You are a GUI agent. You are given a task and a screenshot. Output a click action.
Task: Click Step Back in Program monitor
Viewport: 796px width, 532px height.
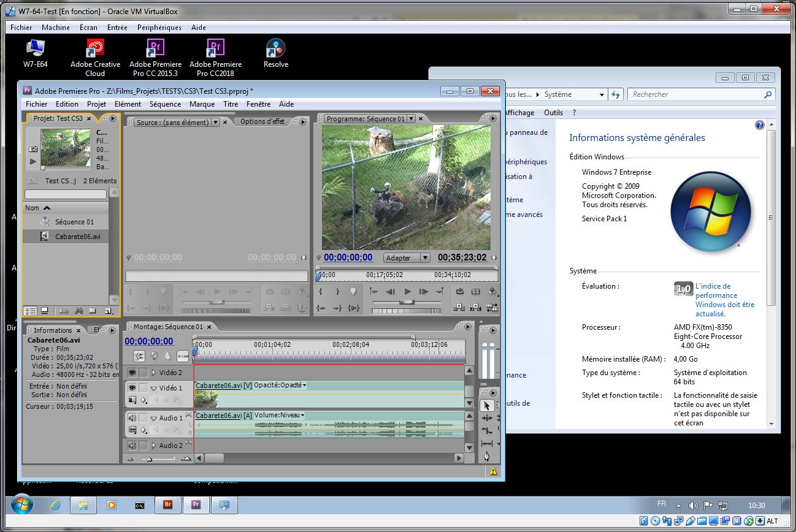coord(390,292)
